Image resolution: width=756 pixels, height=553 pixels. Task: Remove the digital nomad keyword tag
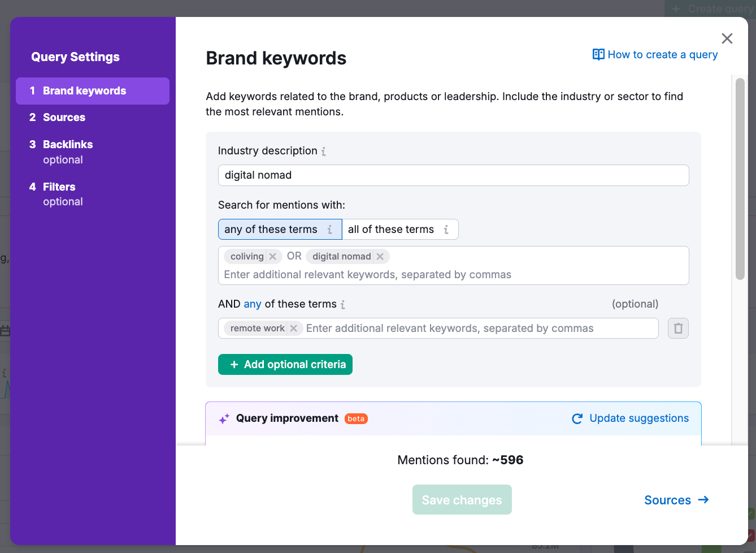click(x=380, y=257)
